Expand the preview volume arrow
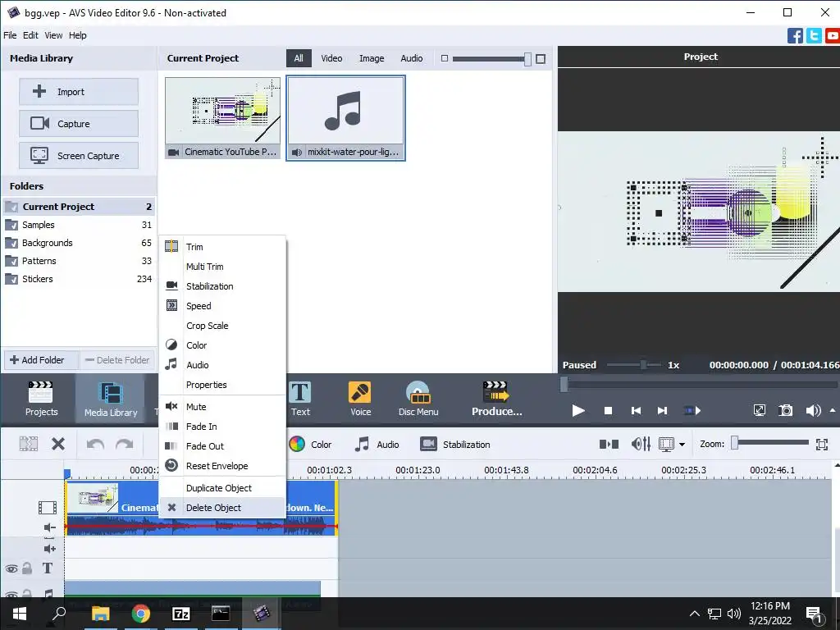 (x=833, y=410)
